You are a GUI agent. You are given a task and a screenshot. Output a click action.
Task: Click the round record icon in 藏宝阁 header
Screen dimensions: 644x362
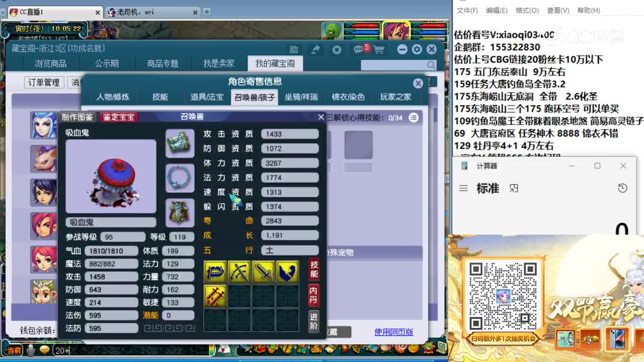click(337, 49)
